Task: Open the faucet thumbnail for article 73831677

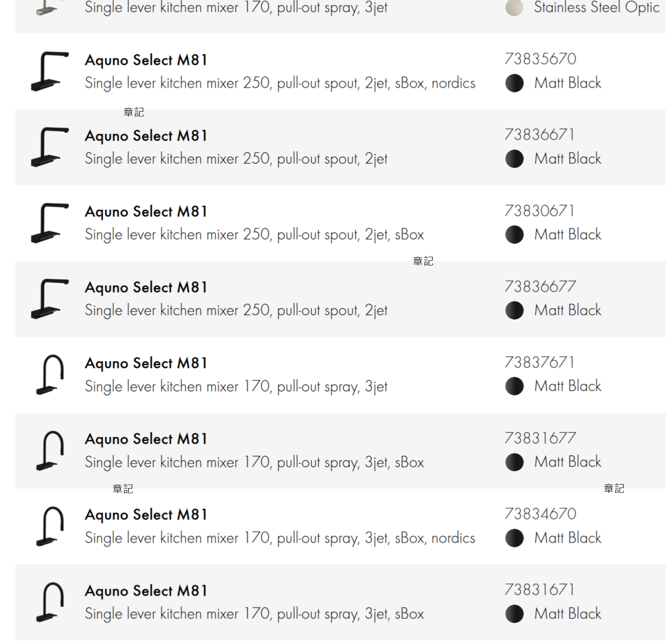Action: [50, 450]
